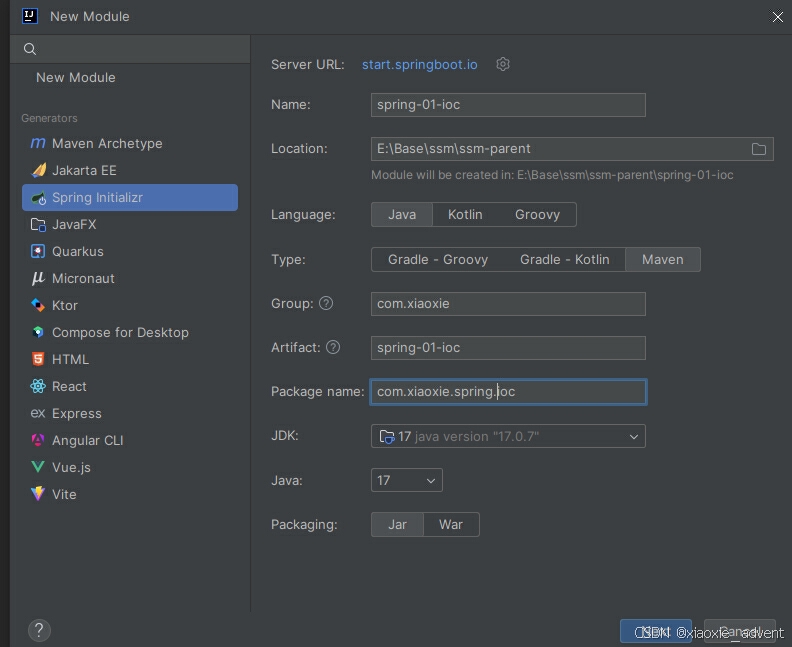Image resolution: width=792 pixels, height=647 pixels.
Task: Click the JavaFX icon
Action: [x=38, y=225]
